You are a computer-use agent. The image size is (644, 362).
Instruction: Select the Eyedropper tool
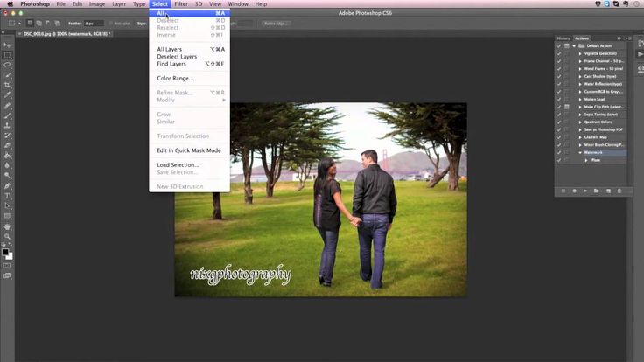coord(7,95)
